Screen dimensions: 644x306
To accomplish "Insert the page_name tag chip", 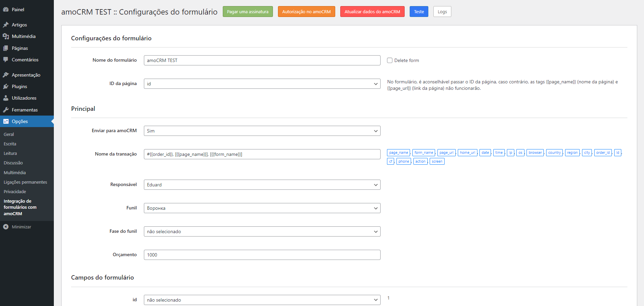I will coord(399,152).
